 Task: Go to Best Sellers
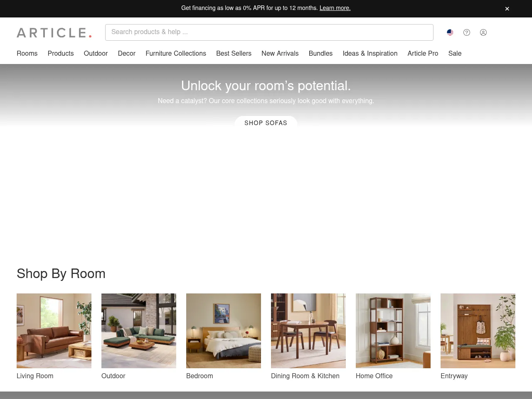pos(234,54)
